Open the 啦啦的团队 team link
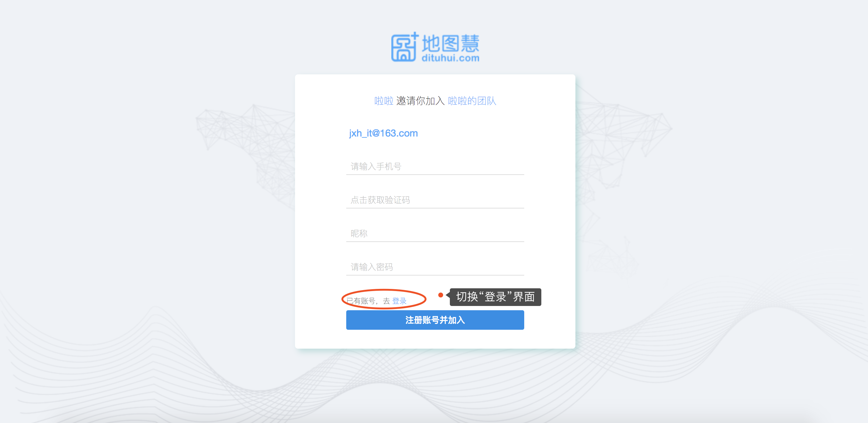This screenshot has width=868, height=423. tap(472, 101)
